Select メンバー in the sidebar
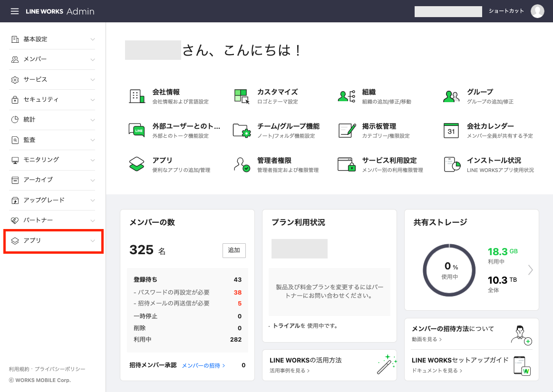553x392 pixels. pyautogui.click(x=35, y=59)
